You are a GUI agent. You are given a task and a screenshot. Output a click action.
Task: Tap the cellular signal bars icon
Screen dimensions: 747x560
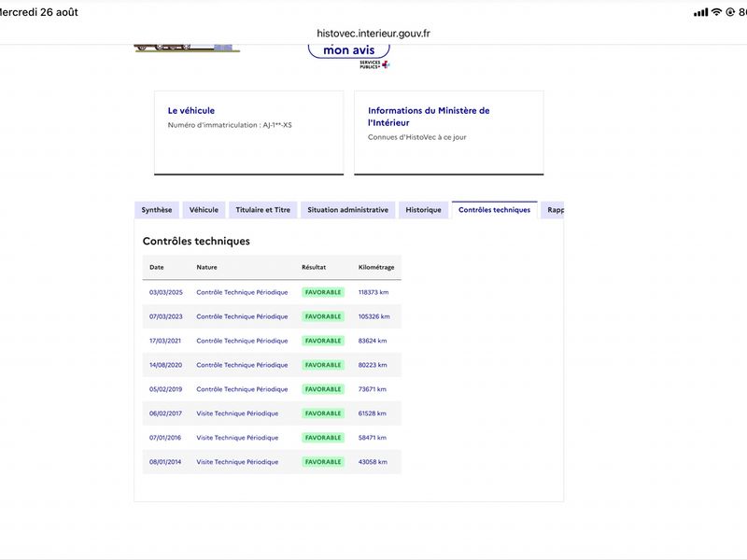[701, 12]
